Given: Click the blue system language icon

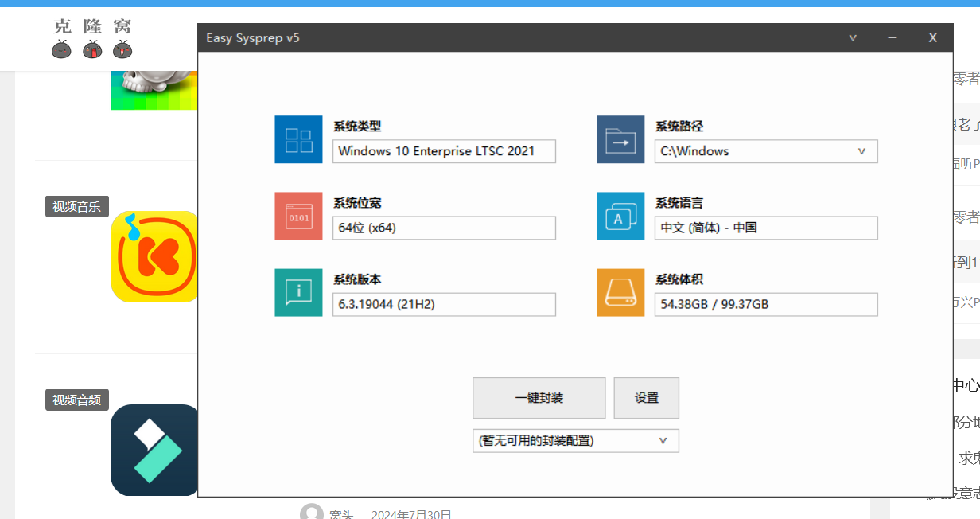Looking at the screenshot, I should pyautogui.click(x=620, y=216).
